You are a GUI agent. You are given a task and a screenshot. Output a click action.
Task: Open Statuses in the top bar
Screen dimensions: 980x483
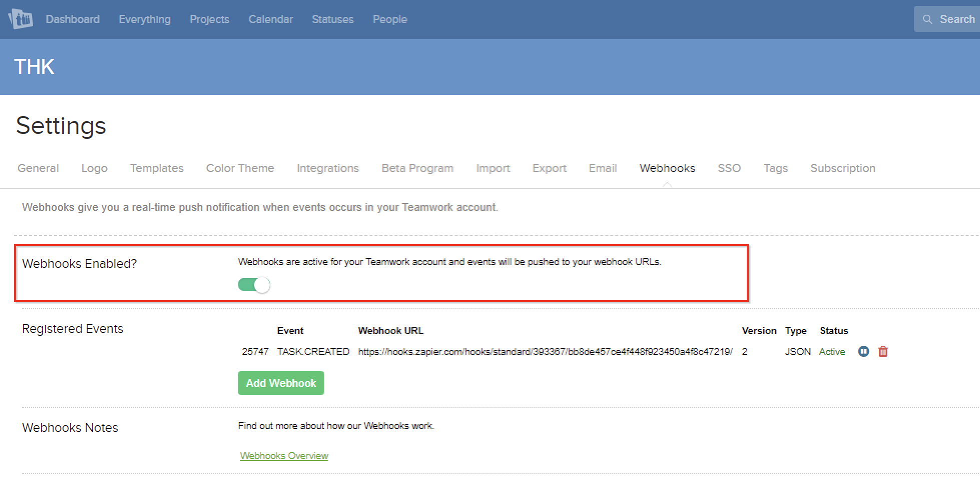click(333, 19)
